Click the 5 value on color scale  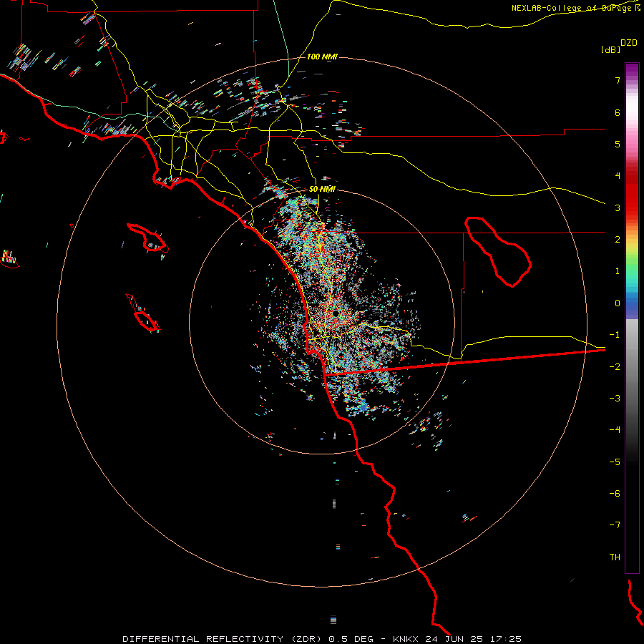(x=618, y=144)
